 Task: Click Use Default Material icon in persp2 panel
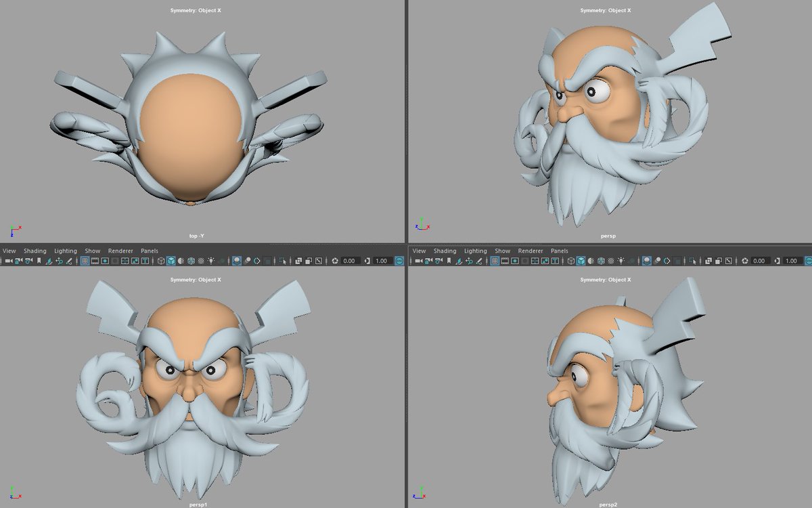(591, 261)
